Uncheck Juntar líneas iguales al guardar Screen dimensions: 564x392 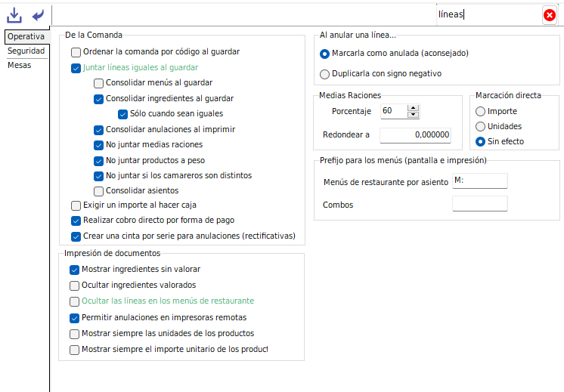pyautogui.click(x=76, y=68)
